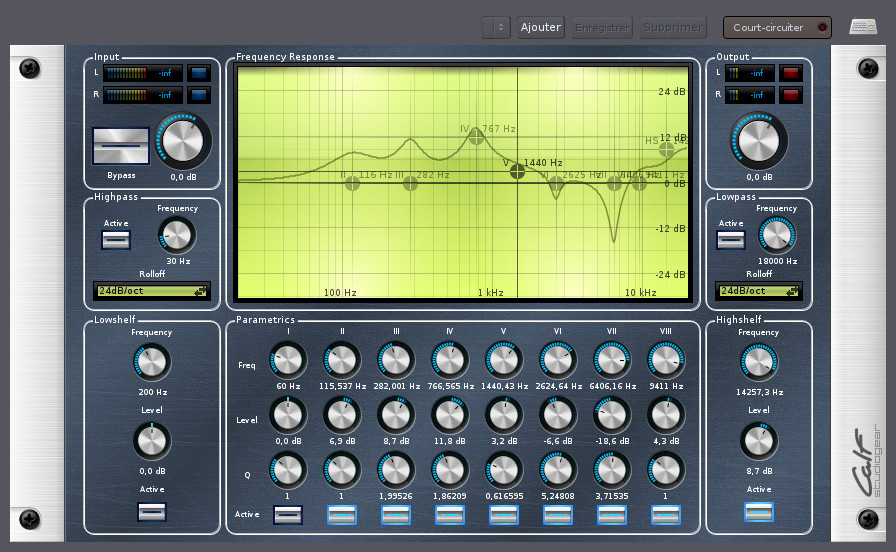Image resolution: width=896 pixels, height=552 pixels.
Task: Open the Lowpass Rolloff 24dB/oct dropdown
Action: coord(759,291)
